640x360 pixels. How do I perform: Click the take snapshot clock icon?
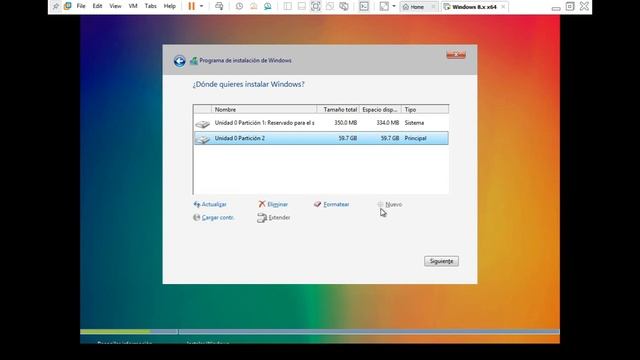coord(239,6)
